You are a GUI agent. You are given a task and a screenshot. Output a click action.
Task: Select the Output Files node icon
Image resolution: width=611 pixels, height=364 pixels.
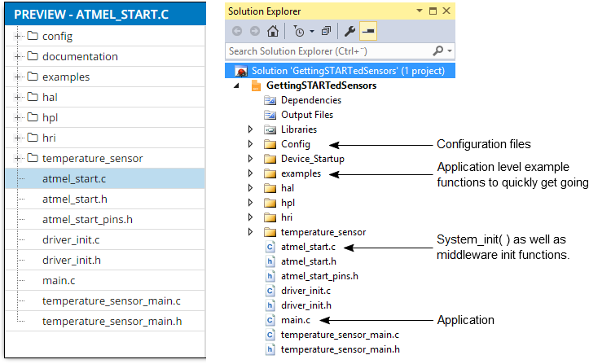pos(270,115)
